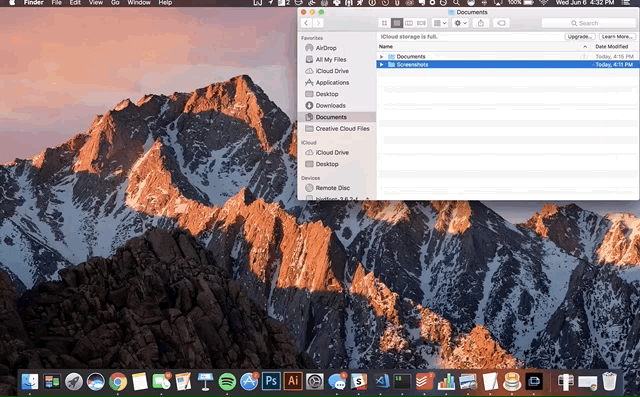
Task: Switch Finder to Cover Flow view
Action: (x=421, y=23)
